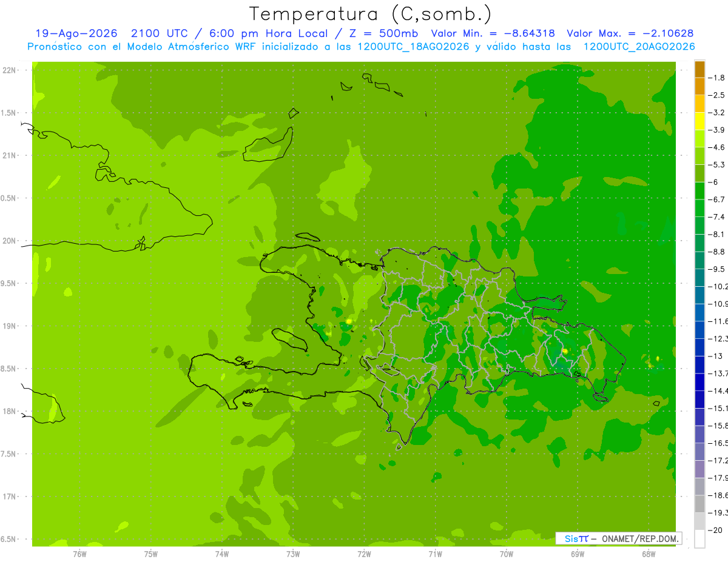Screen dimensions: 728x562
Task: Click the '1200UTC_18AGO2026' initialization time
Action: [x=413, y=47]
